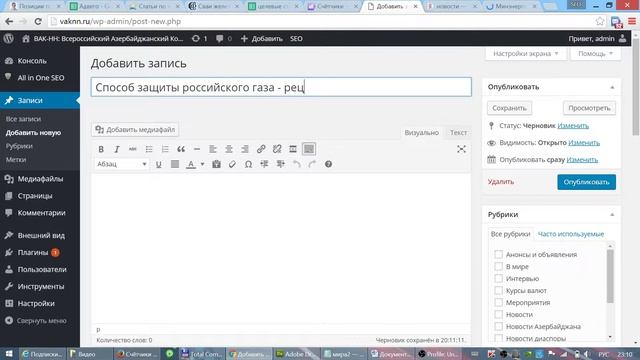Collapse the 'Рубрики' box
Image resolution: width=640 pixels, height=360 pixels.
[x=612, y=215]
